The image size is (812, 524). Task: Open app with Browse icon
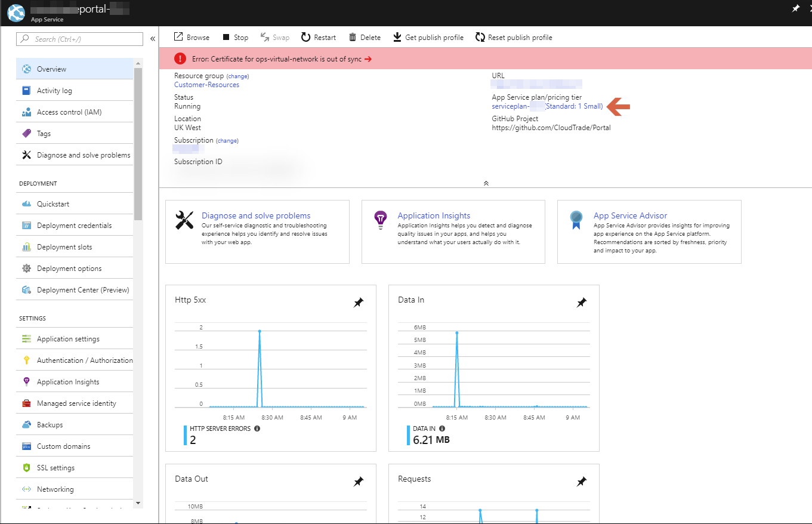click(x=178, y=37)
